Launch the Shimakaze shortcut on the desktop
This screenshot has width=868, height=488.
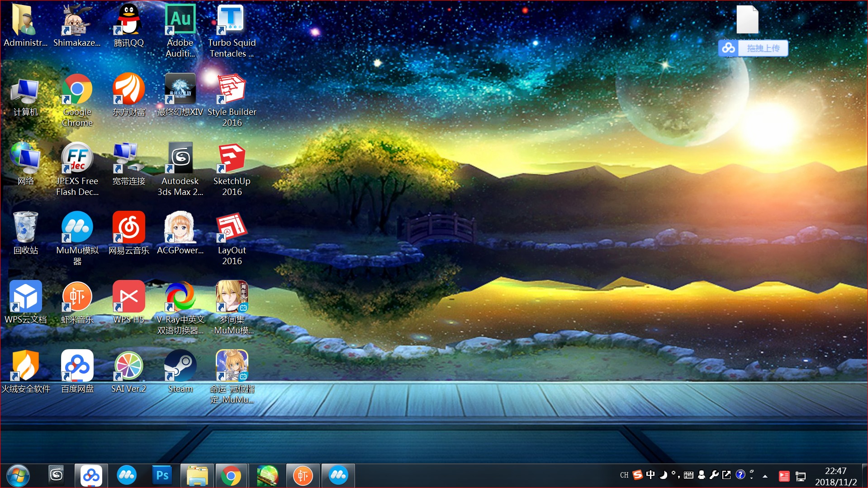[x=77, y=26]
